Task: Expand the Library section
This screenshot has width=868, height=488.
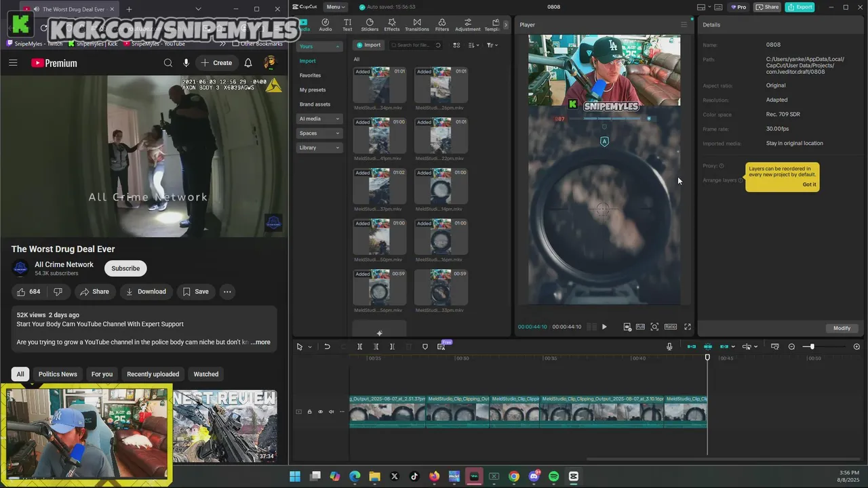Action: coord(319,147)
